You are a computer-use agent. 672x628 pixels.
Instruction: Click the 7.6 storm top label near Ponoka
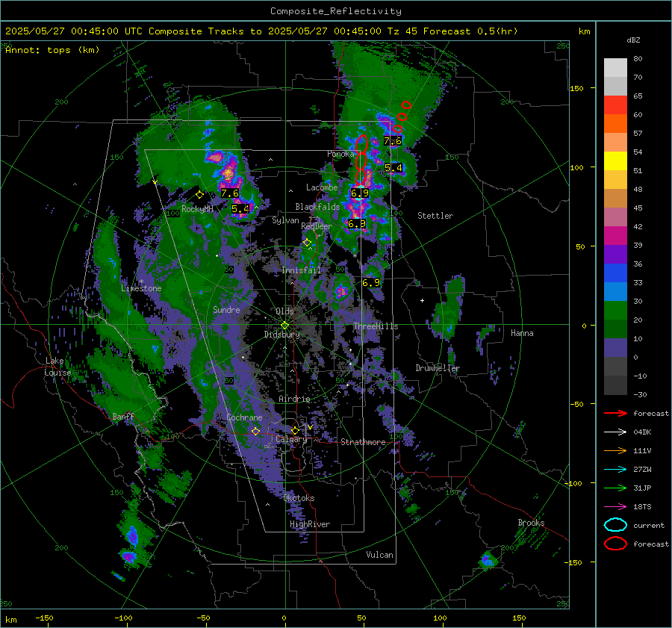(393, 141)
